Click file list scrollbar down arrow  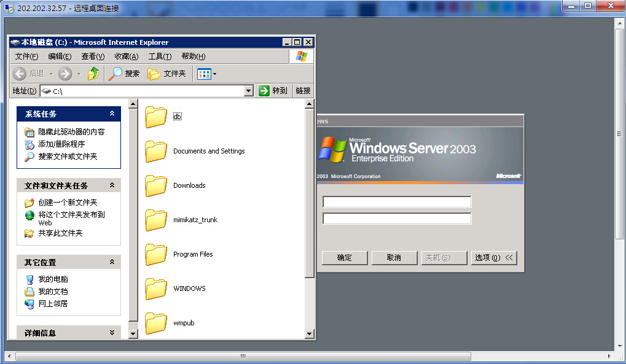point(310,334)
